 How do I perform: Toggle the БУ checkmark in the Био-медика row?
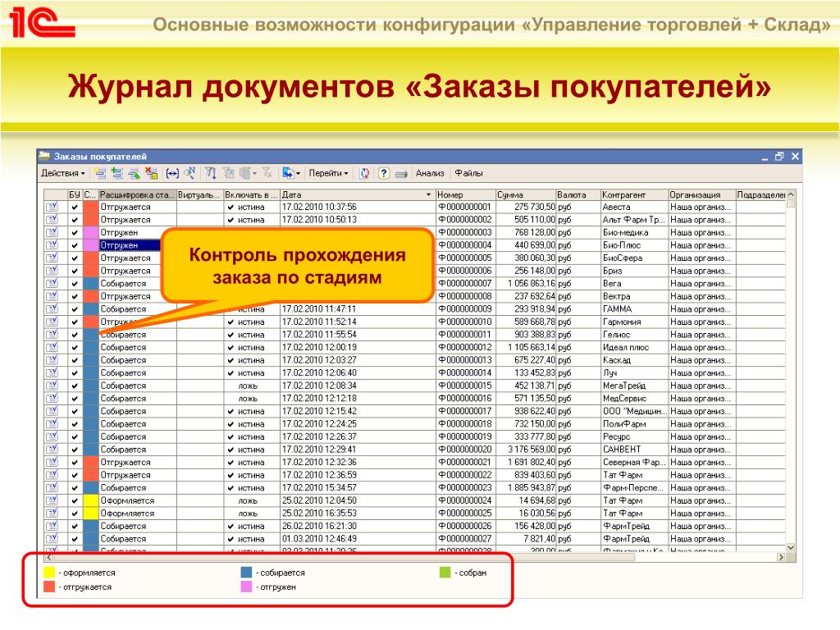(75, 232)
